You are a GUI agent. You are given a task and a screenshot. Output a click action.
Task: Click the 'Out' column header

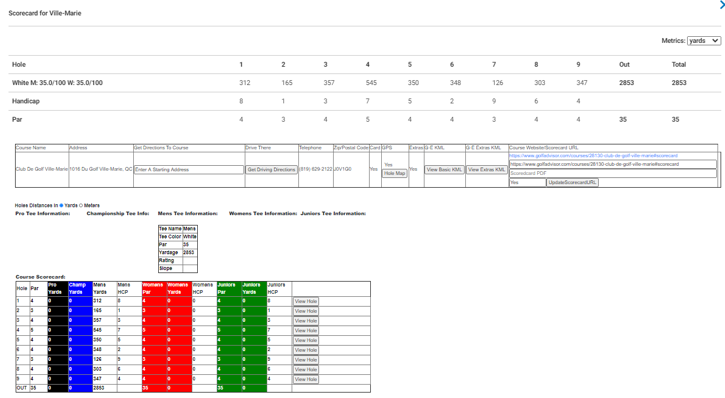pos(624,64)
